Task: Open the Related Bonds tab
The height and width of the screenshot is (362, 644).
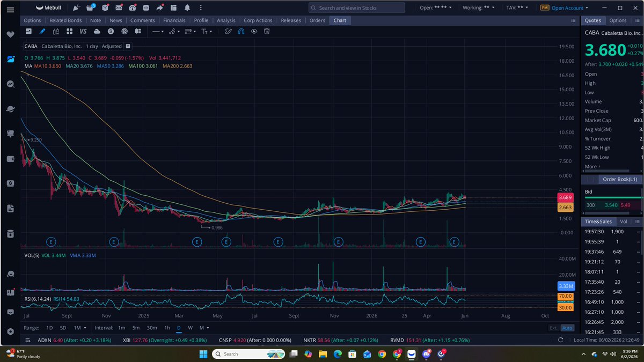Action: pyautogui.click(x=65, y=20)
